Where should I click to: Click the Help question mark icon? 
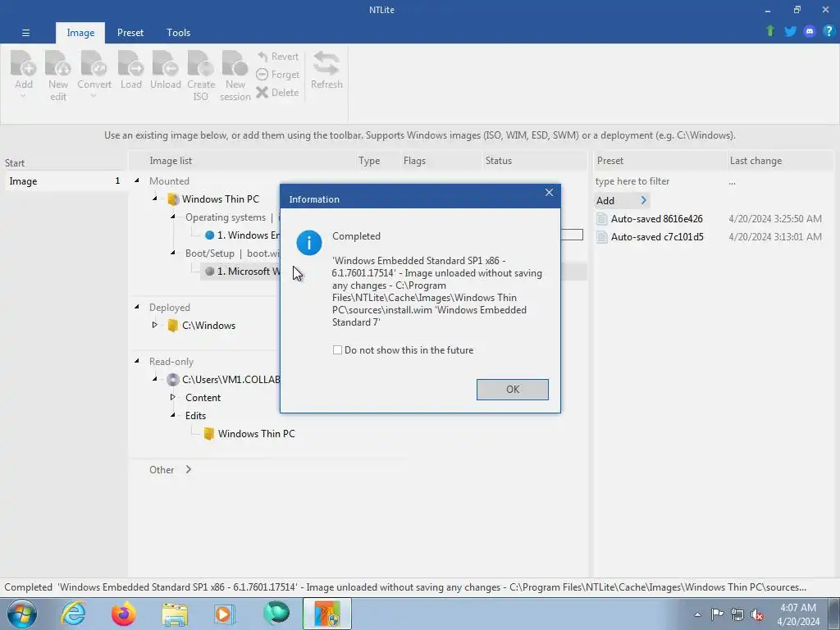pos(829,31)
